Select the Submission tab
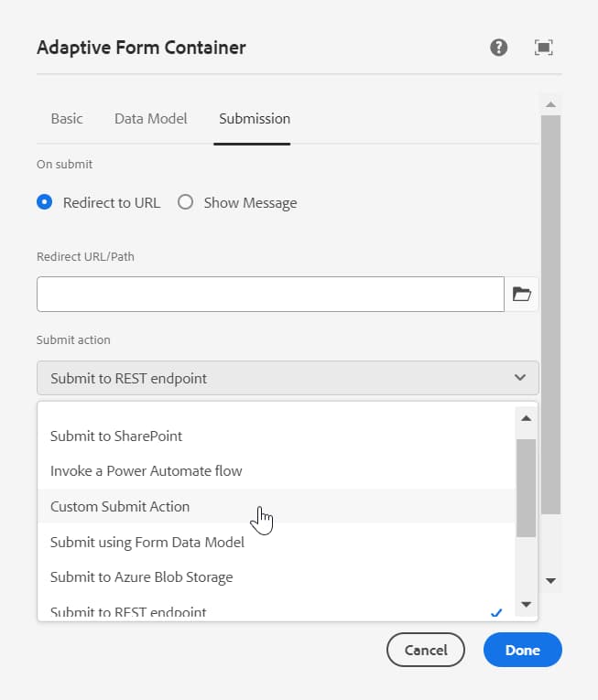 [x=255, y=118]
